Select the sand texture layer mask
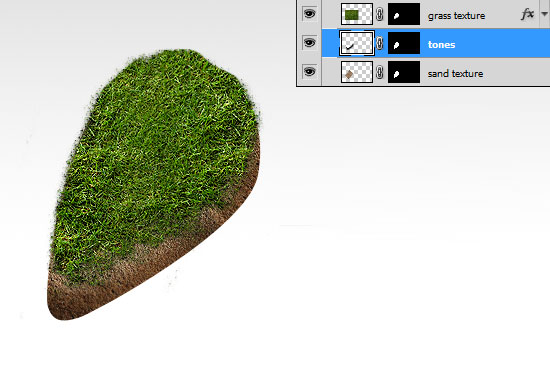Viewport: 550px width, 367px height. click(404, 72)
